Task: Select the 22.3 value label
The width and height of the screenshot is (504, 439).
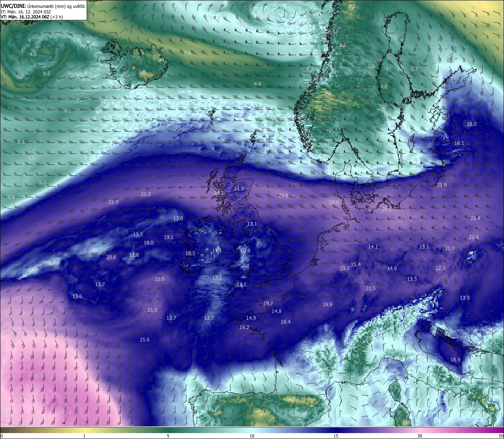Action: tap(440, 268)
